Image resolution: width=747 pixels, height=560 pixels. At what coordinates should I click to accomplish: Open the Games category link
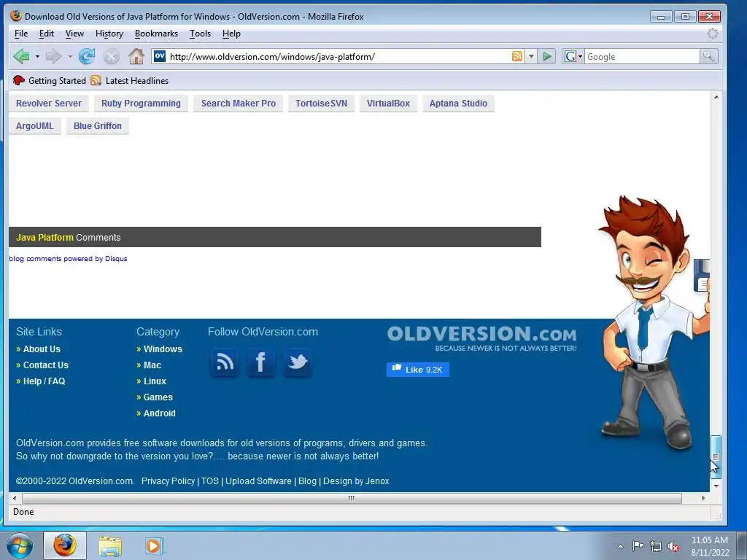coord(158,397)
